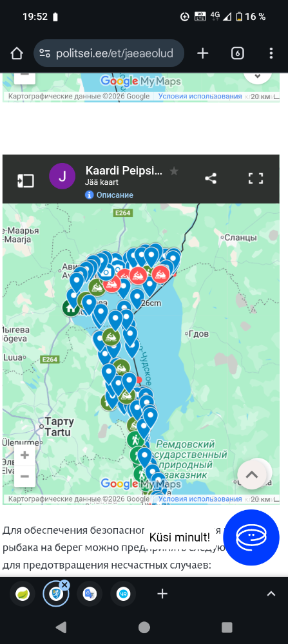Zoom in on the map
The width and height of the screenshot is (288, 644).
pyautogui.click(x=24, y=455)
